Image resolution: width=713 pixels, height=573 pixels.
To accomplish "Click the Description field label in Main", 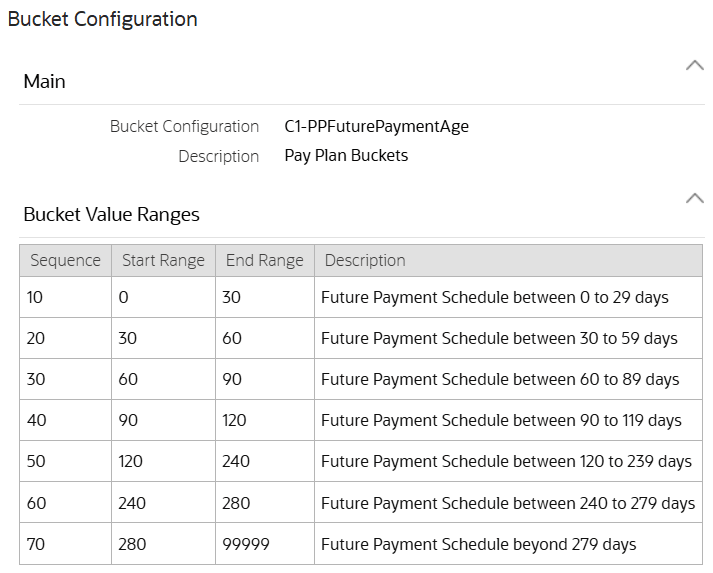I will pos(219,156).
